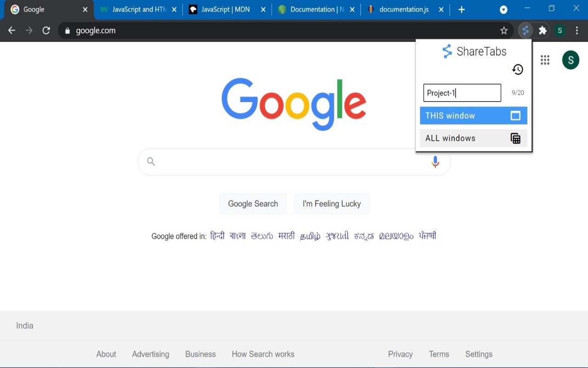Start voice search with microphone icon
The width and height of the screenshot is (588, 368).
click(435, 162)
